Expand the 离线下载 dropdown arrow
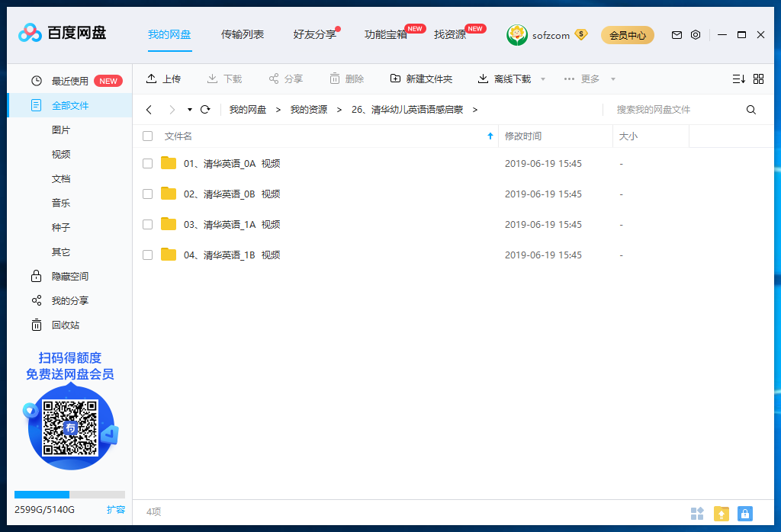 pyautogui.click(x=542, y=78)
